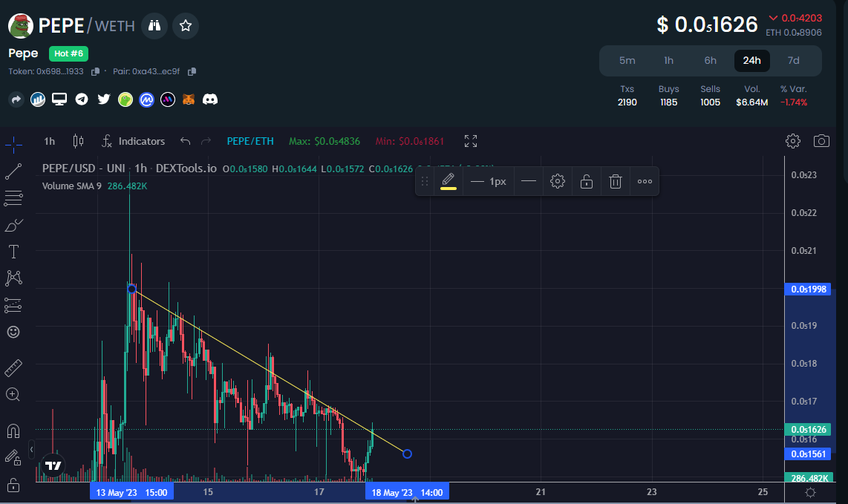Click the Min: $0.0₆1861 label
The width and height of the screenshot is (848, 504).
pos(410,141)
